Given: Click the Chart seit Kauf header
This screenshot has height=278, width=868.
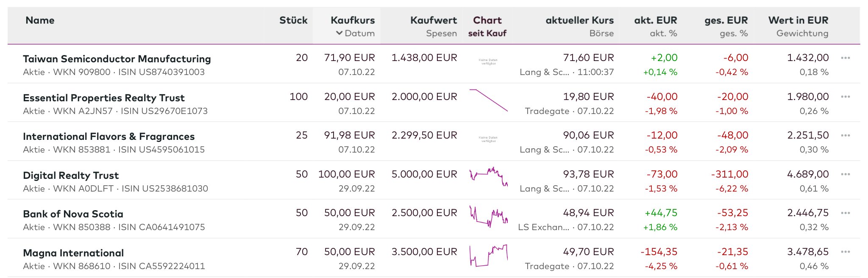Looking at the screenshot, I should point(487,26).
